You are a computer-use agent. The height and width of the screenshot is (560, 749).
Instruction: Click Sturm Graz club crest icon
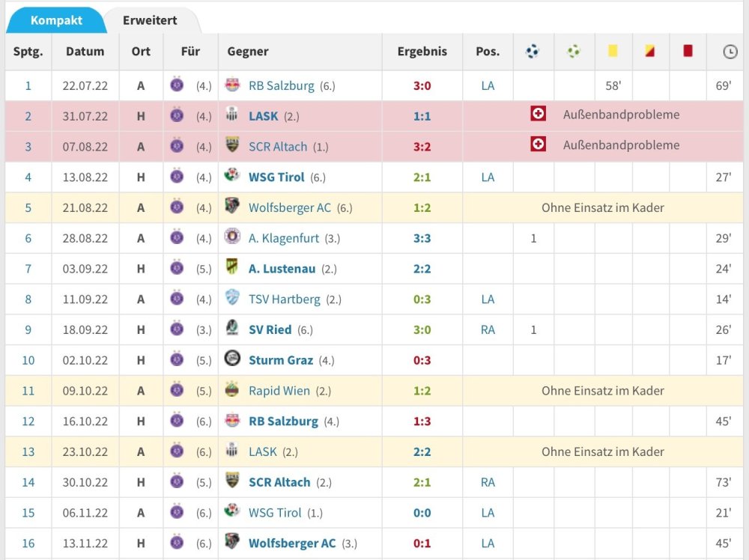[232, 359]
